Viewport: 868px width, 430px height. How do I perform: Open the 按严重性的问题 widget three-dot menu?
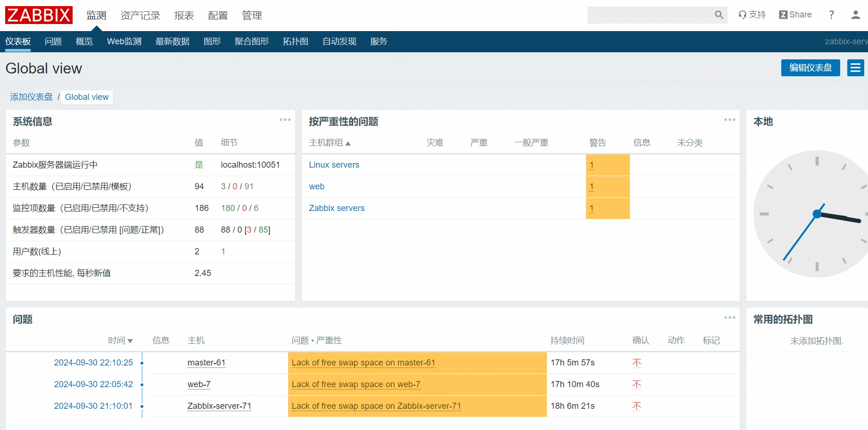730,120
